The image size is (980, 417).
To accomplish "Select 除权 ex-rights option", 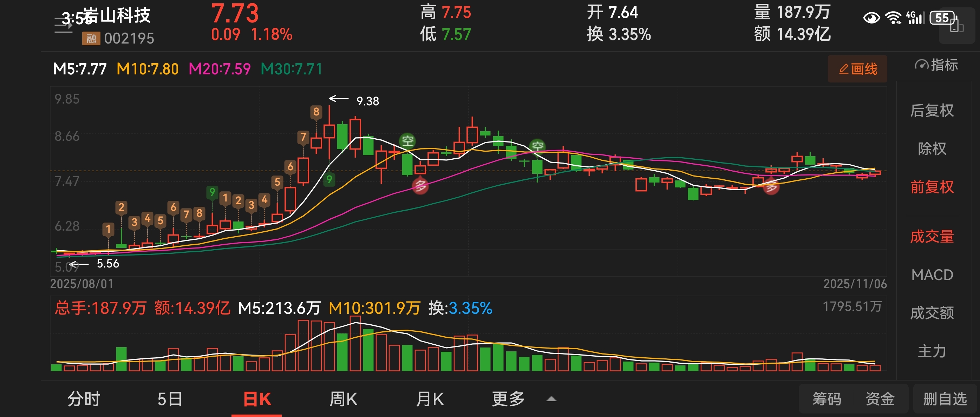I will tap(932, 148).
